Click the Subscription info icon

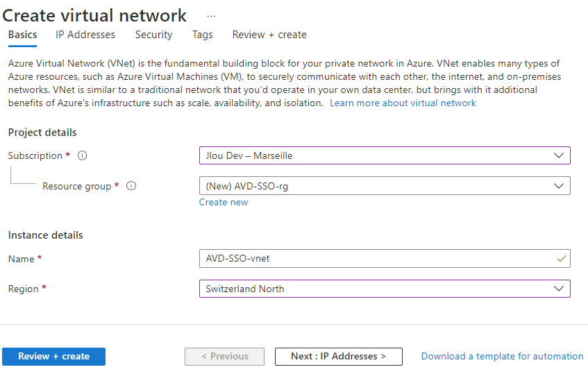click(x=82, y=155)
